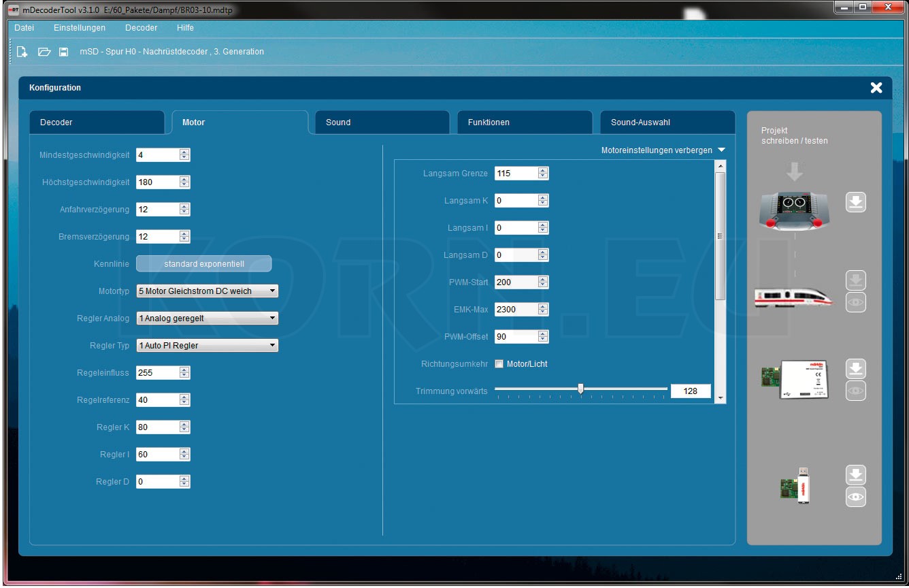Screen dimensions: 909x588
Task: Click the save disk icon
Action: pos(64,52)
